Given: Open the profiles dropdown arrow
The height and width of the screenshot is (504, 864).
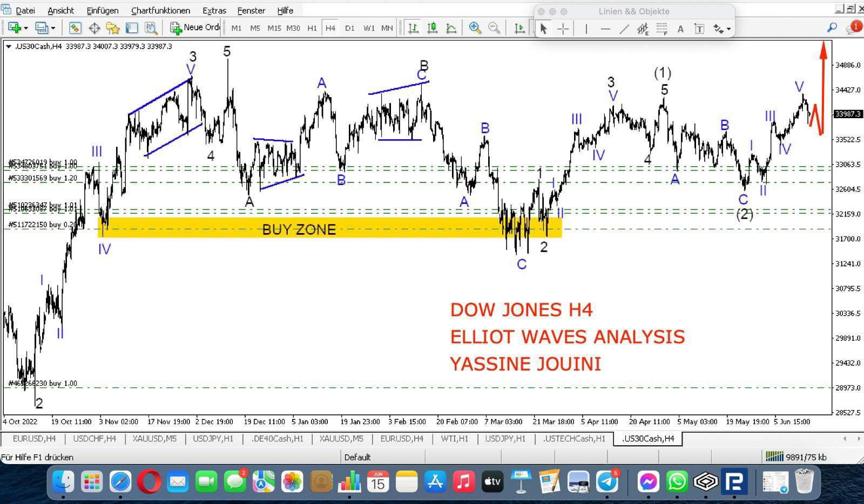Looking at the screenshot, I should 53,28.
